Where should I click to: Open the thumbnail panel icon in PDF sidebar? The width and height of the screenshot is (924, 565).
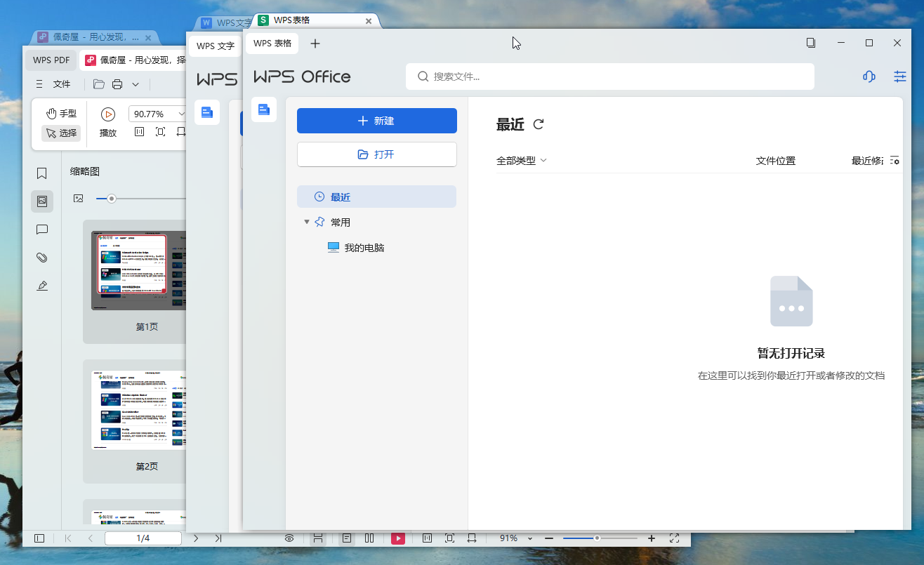[x=42, y=201]
